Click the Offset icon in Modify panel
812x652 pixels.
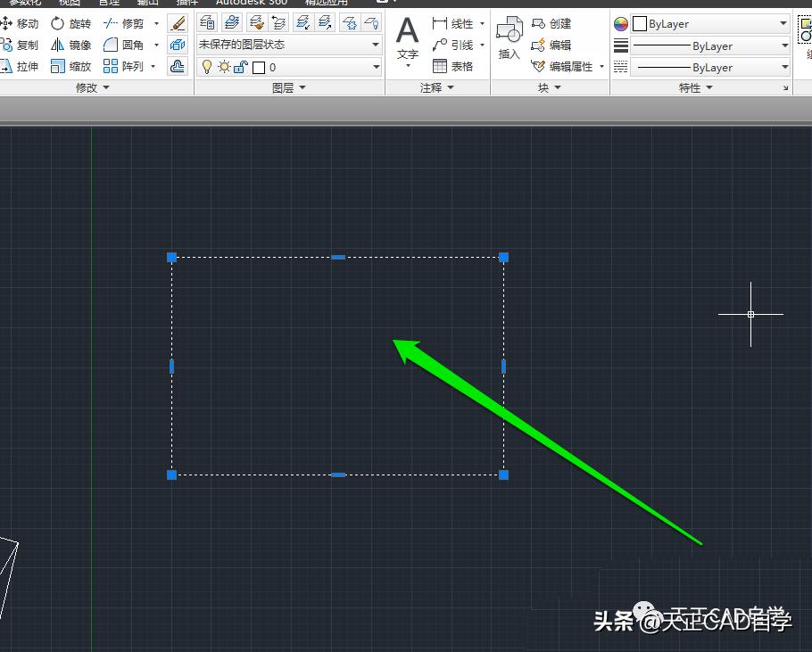click(x=178, y=66)
